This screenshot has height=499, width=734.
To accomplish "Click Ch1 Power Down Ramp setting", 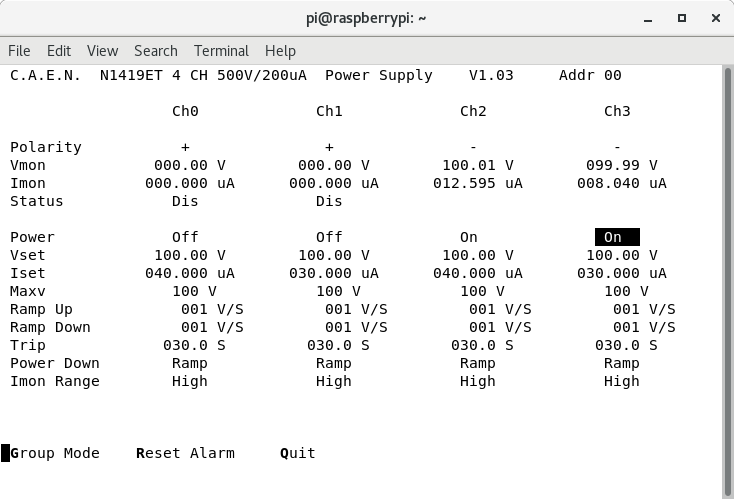I will tap(334, 363).
